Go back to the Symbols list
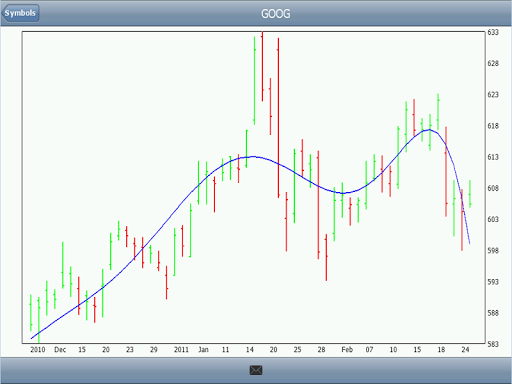Viewport: 512px width, 384px height. [x=20, y=13]
